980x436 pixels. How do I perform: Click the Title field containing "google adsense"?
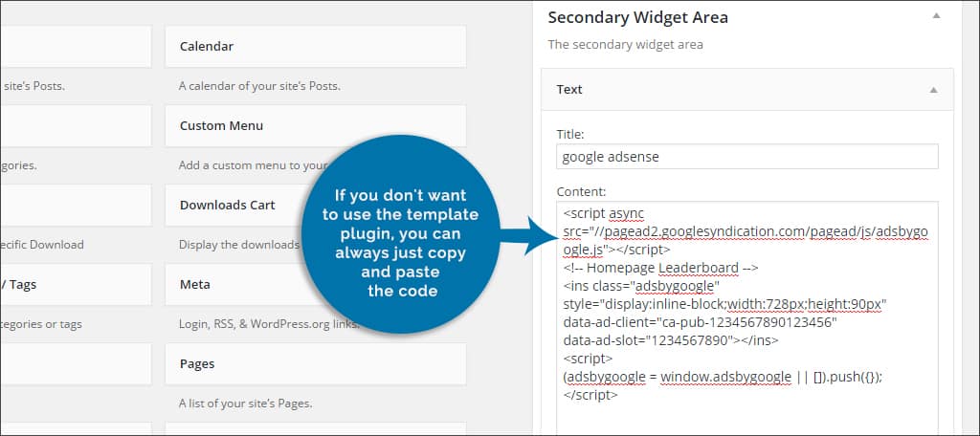(746, 157)
